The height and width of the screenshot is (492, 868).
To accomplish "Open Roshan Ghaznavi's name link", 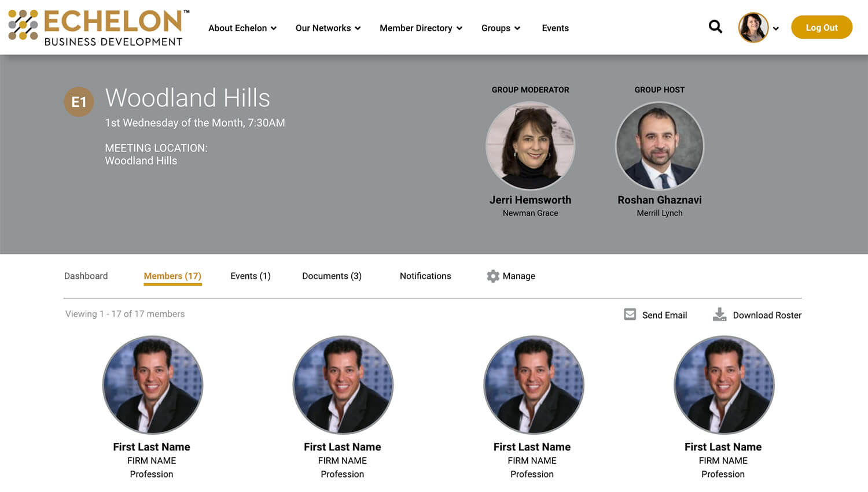I will coord(659,199).
